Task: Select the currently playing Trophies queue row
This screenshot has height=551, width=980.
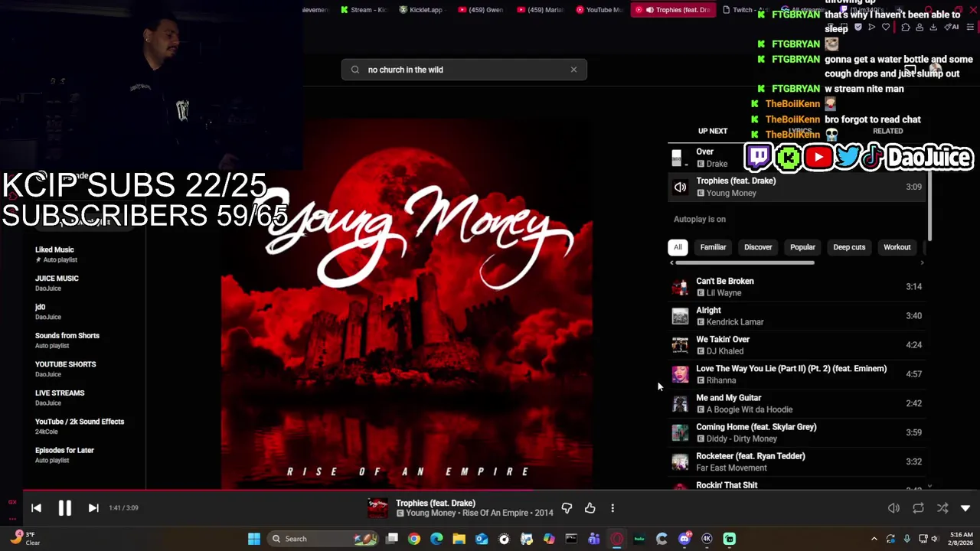Action: coord(796,187)
